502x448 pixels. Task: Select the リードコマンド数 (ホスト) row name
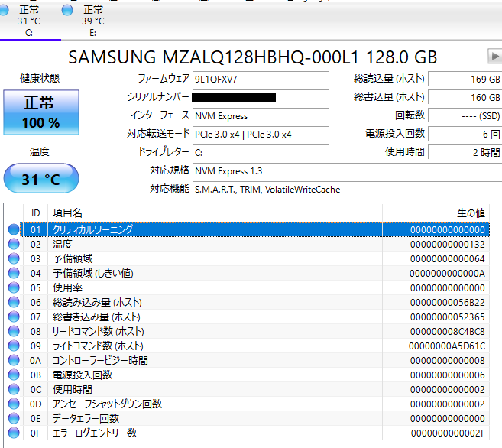point(98,331)
